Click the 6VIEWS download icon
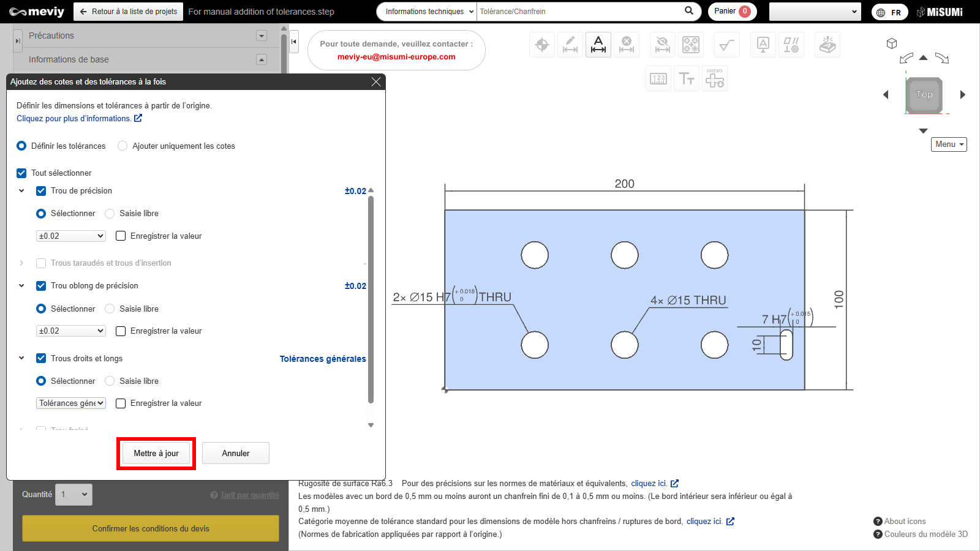This screenshot has height=551, width=980. pyautogui.click(x=715, y=79)
